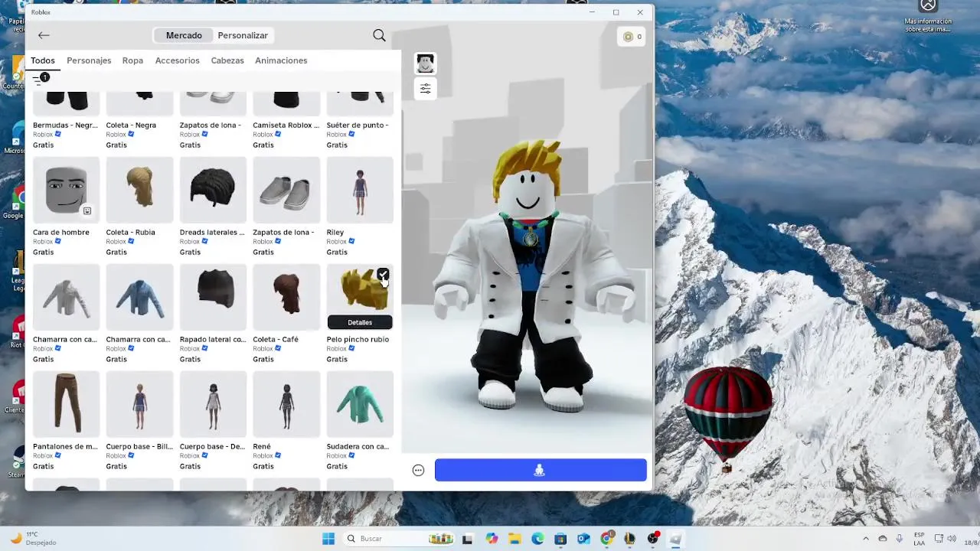Viewport: 980px width, 551px height.
Task: Select the René character thumbnail
Action: 286,404
